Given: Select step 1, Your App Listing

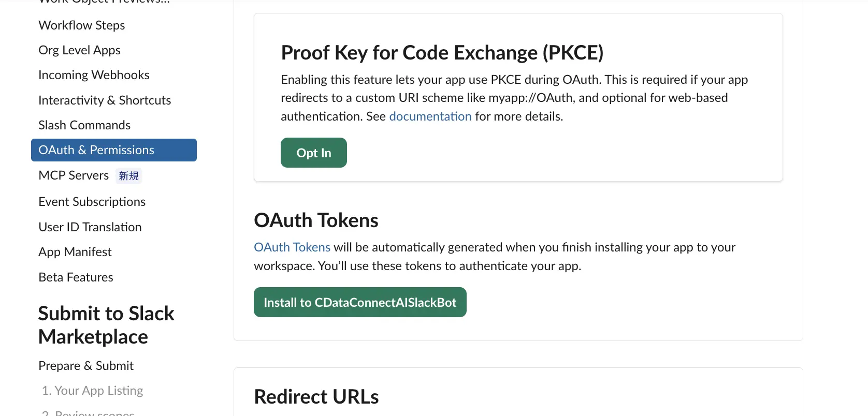Looking at the screenshot, I should (x=92, y=391).
